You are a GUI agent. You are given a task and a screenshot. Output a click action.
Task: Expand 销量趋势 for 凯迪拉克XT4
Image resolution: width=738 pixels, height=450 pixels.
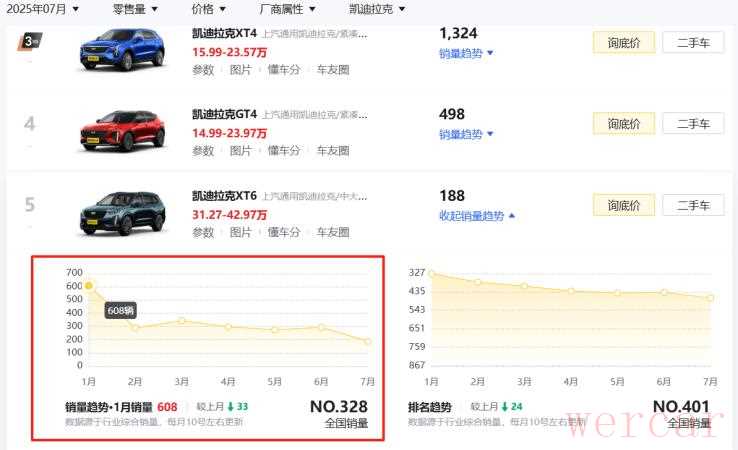466,53
